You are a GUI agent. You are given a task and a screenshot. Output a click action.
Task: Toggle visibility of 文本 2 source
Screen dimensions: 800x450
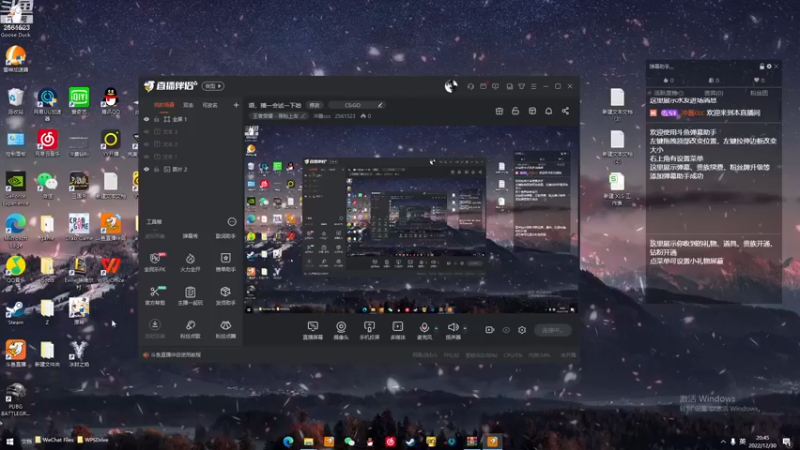pyautogui.click(x=146, y=144)
